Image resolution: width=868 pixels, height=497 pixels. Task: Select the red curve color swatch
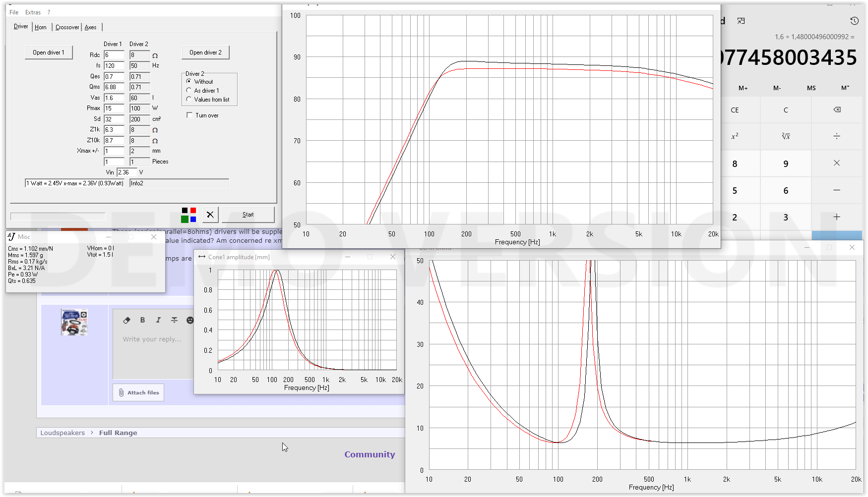pyautogui.click(x=193, y=211)
